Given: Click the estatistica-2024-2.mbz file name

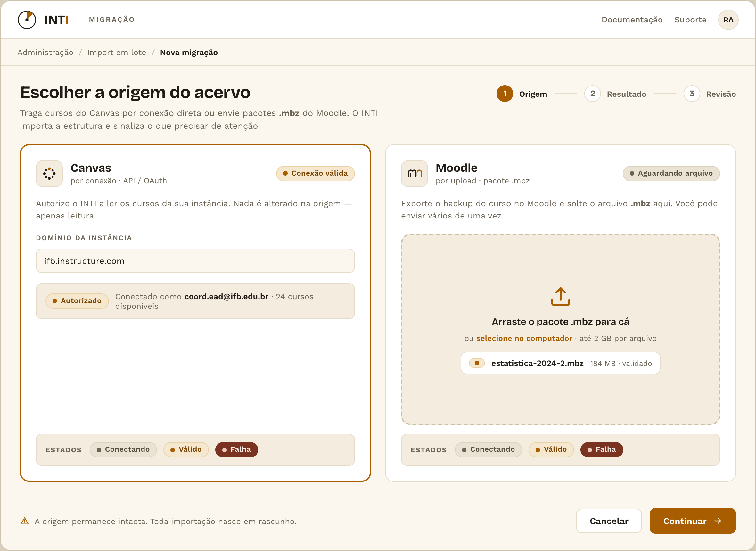Looking at the screenshot, I should tap(537, 363).
